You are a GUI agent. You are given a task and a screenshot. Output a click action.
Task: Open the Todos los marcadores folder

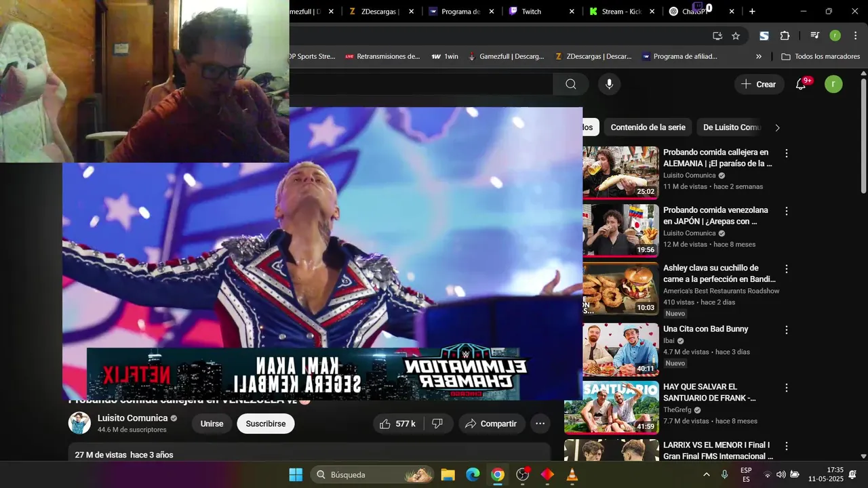pos(821,57)
